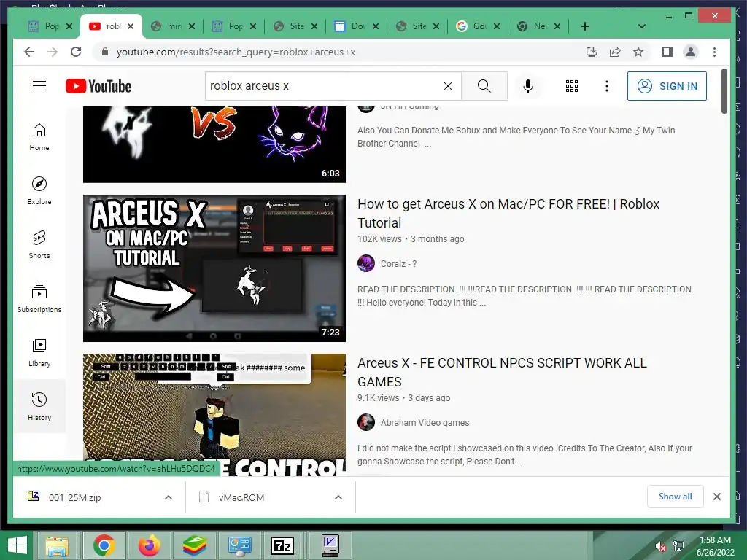747x560 pixels.
Task: Reload the YouTube page
Action: [x=76, y=52]
